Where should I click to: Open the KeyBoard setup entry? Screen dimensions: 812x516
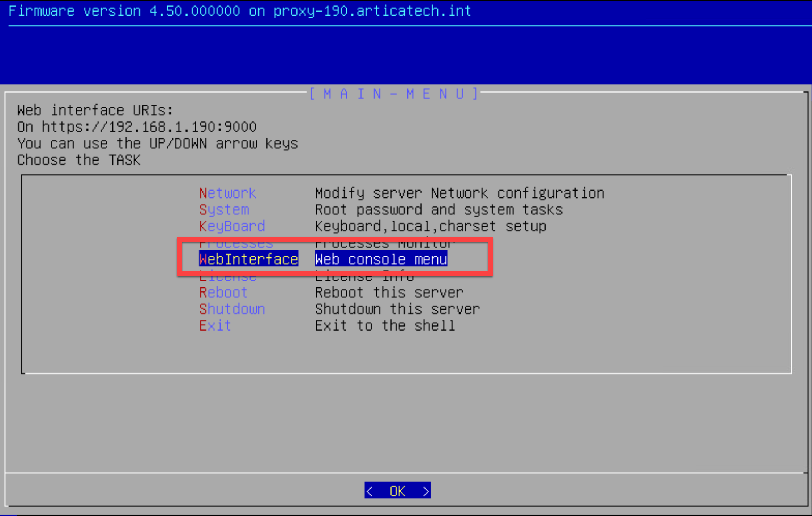tap(232, 226)
